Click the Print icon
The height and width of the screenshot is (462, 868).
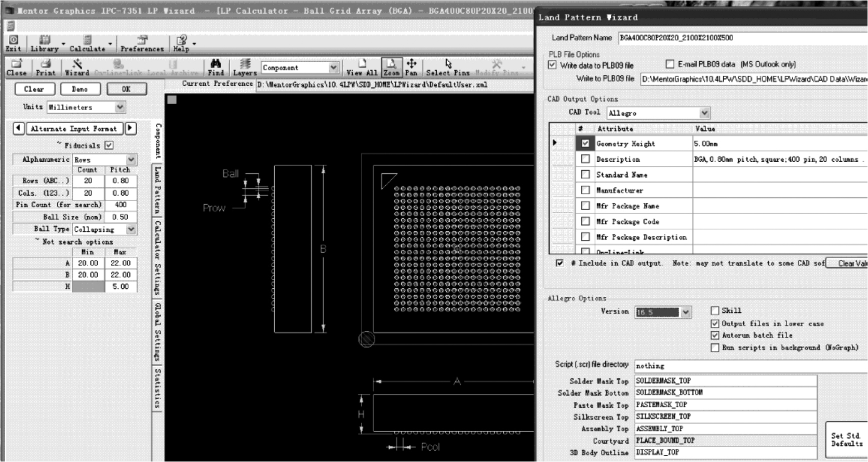(x=46, y=67)
